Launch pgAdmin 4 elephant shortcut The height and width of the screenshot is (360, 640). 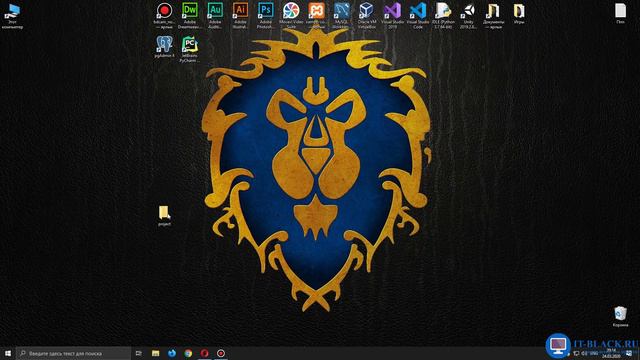164,47
